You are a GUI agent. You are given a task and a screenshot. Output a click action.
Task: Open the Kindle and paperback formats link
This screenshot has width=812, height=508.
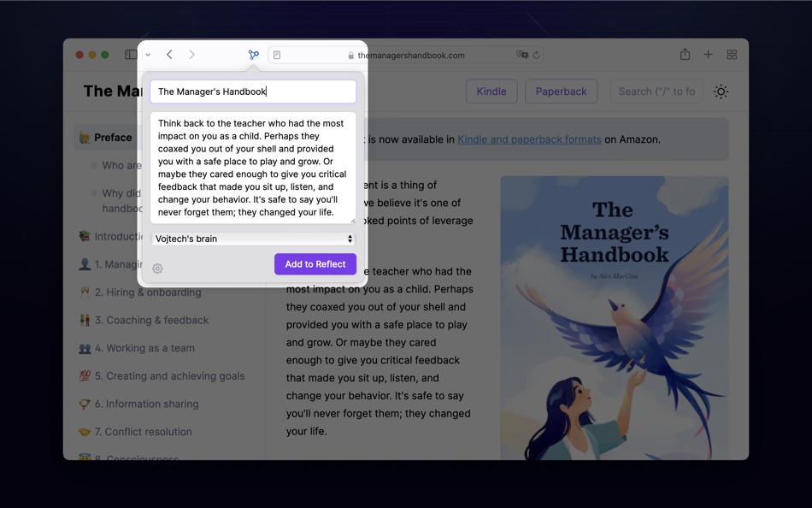point(529,139)
